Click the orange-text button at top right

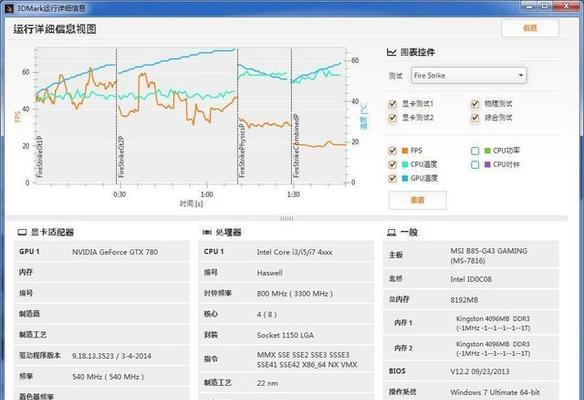(530, 28)
